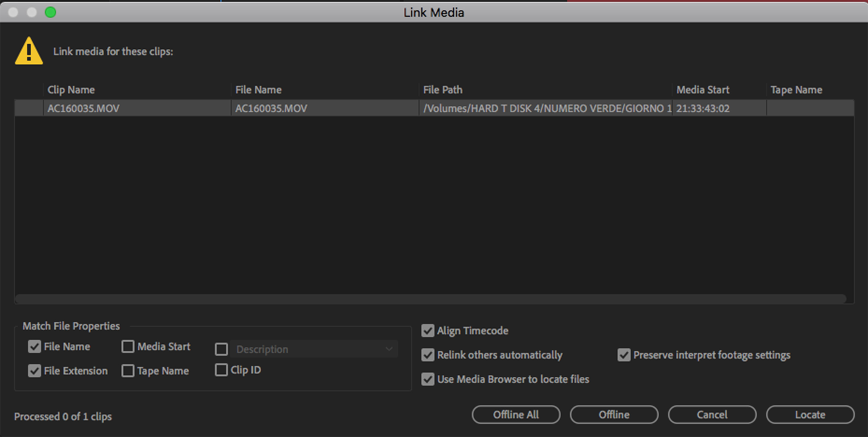Click the green zoom window button
The height and width of the screenshot is (437, 868).
[50, 13]
